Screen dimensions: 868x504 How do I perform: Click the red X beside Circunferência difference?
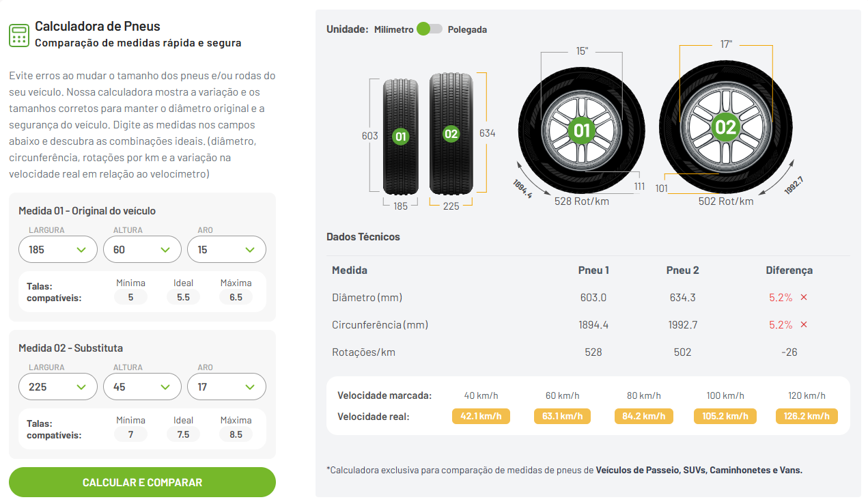[804, 325]
